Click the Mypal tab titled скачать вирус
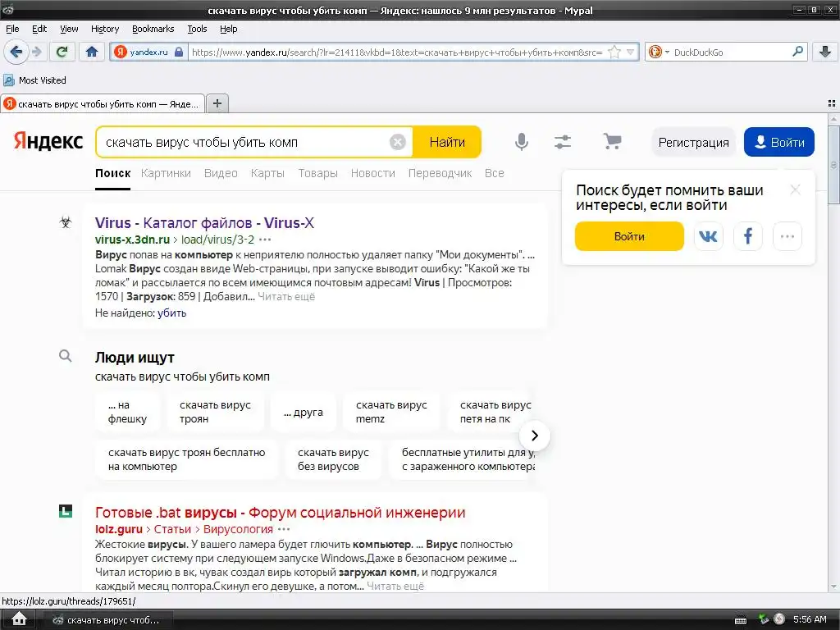Viewport: 840px width, 630px height. pos(103,104)
